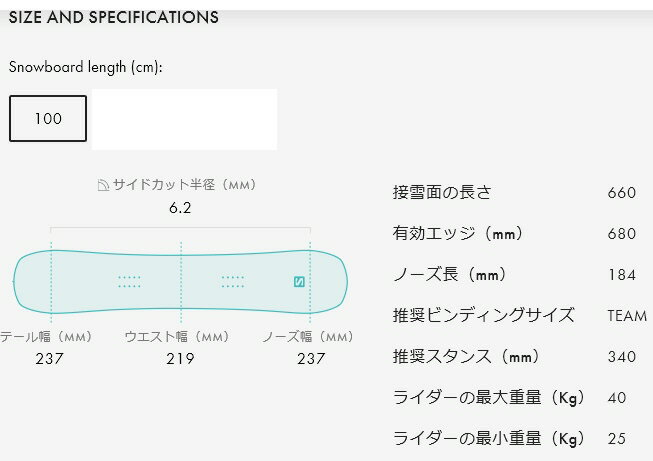The height and width of the screenshot is (461, 653).
Task: Click the TEAM binding size value
Action: click(x=627, y=316)
